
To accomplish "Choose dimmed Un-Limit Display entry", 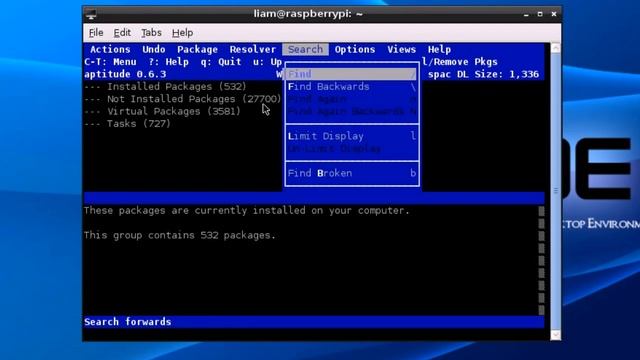I will click(352, 149).
